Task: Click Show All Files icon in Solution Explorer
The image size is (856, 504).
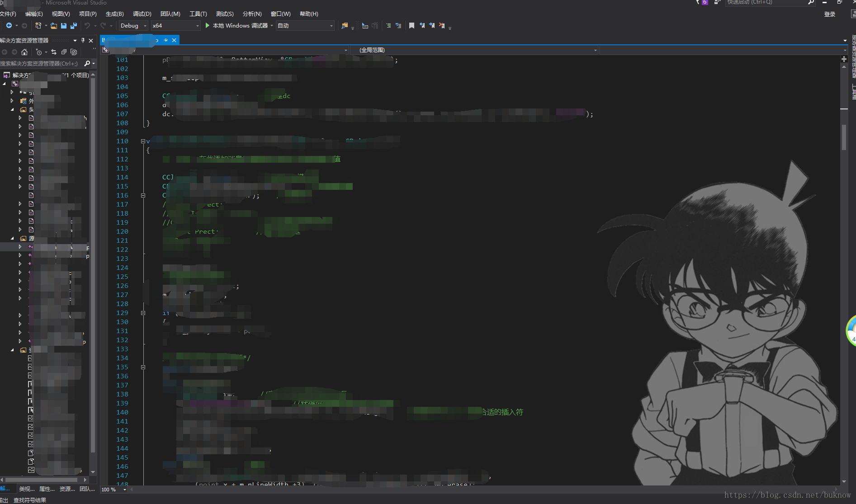Action: pyautogui.click(x=74, y=52)
